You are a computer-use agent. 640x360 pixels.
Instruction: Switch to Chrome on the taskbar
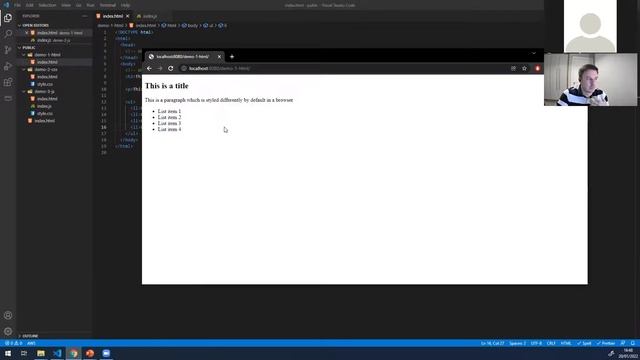pyautogui.click(x=73, y=353)
